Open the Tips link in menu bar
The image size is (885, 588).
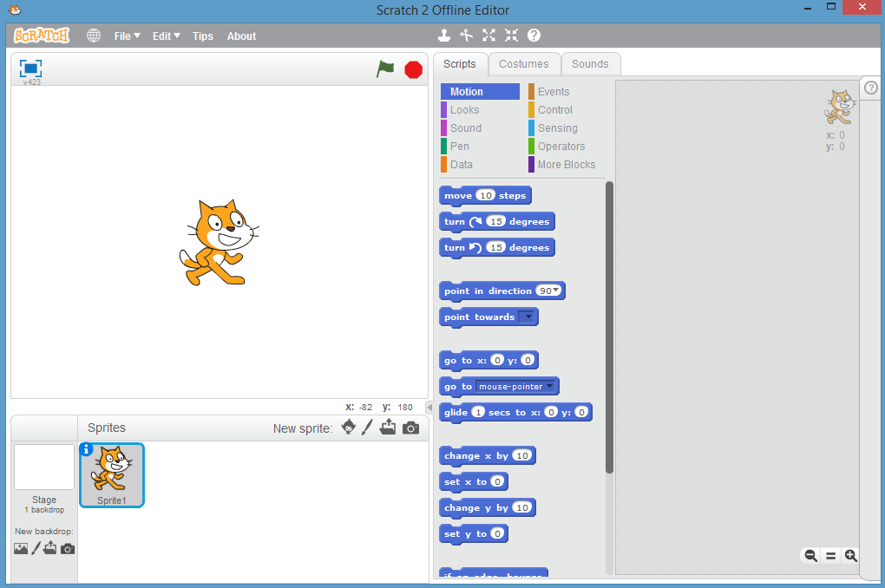tap(203, 36)
